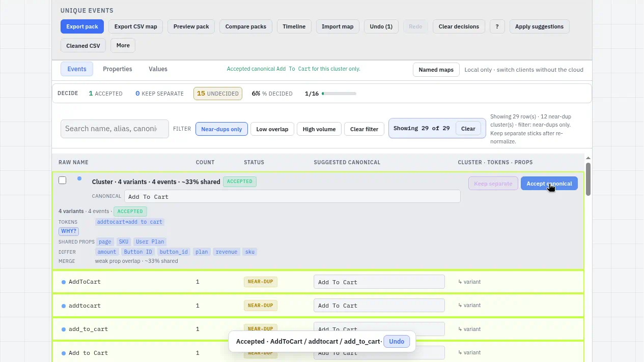
Task: Click the blue dot beside cluster checkbox
Action: click(79, 178)
